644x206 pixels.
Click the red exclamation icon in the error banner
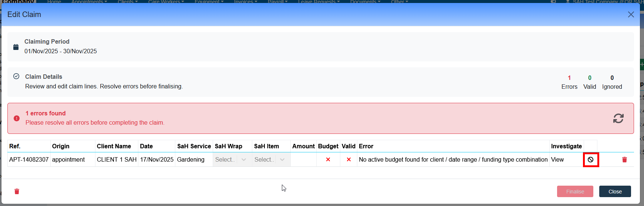coord(17,118)
